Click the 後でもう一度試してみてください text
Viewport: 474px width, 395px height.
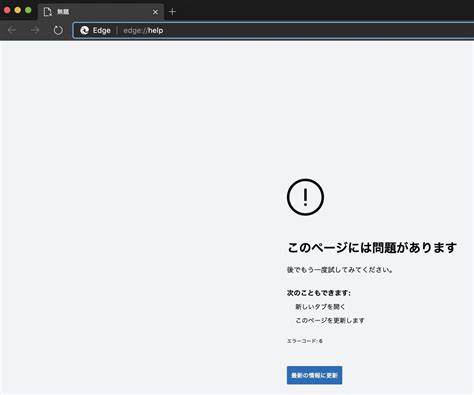[x=340, y=270]
